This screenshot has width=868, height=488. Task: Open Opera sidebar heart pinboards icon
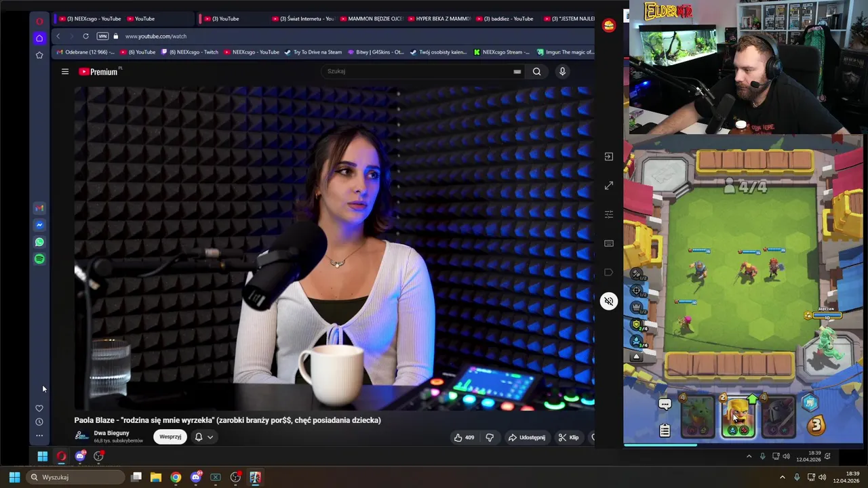click(39, 408)
